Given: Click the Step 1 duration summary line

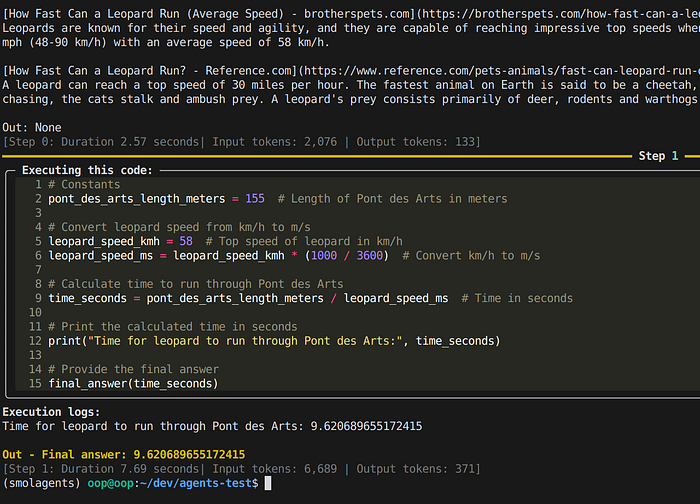Looking at the screenshot, I should point(242,469).
